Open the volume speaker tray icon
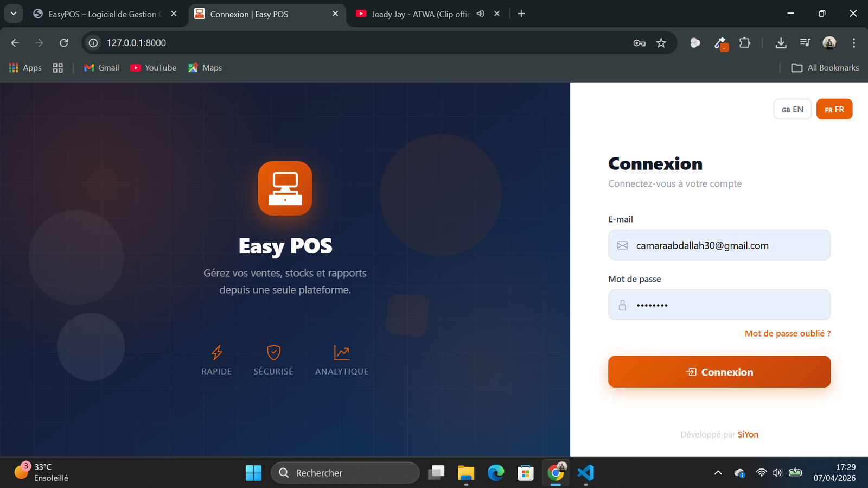The height and width of the screenshot is (488, 868). point(777,473)
